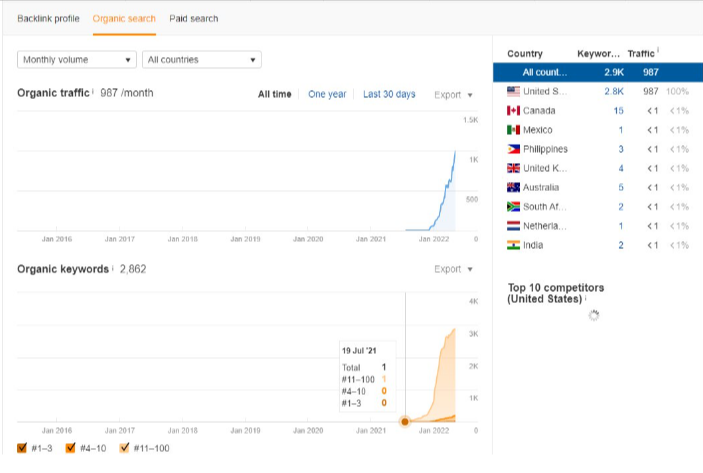Image resolution: width=703 pixels, height=473 pixels.
Task: Click the Mexico flag icon
Action: point(514,130)
